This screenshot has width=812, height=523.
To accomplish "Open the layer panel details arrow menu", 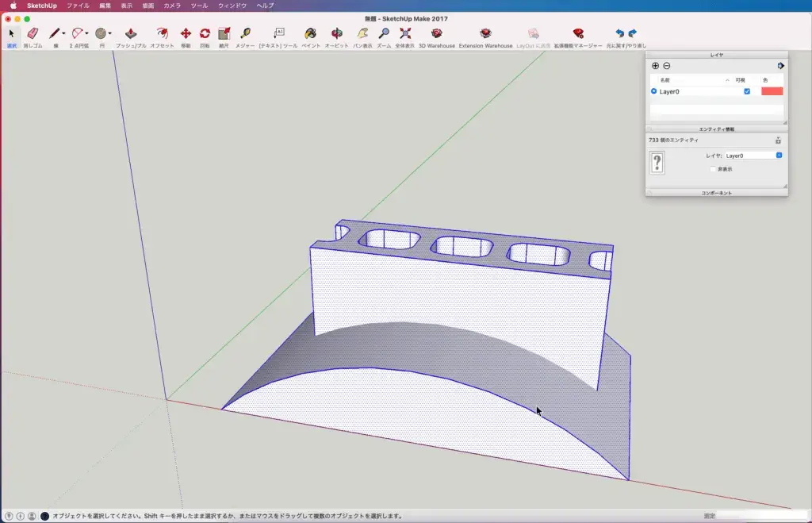I will (x=780, y=66).
